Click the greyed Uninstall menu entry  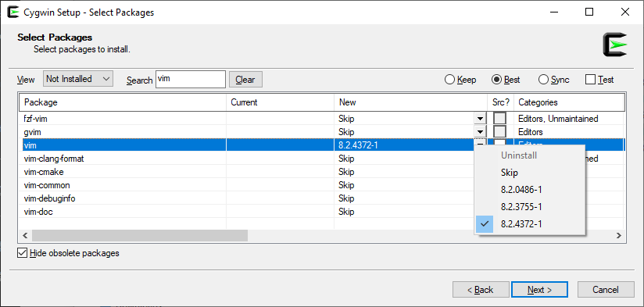click(530, 155)
